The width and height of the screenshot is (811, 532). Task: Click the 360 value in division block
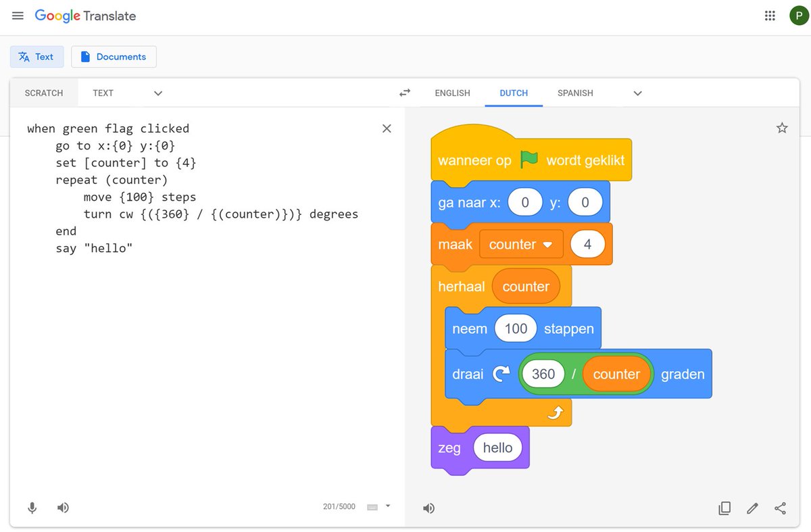543,374
